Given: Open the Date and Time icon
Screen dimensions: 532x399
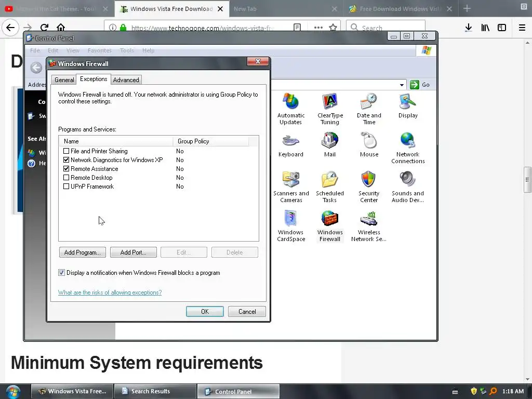Looking at the screenshot, I should (369, 109).
